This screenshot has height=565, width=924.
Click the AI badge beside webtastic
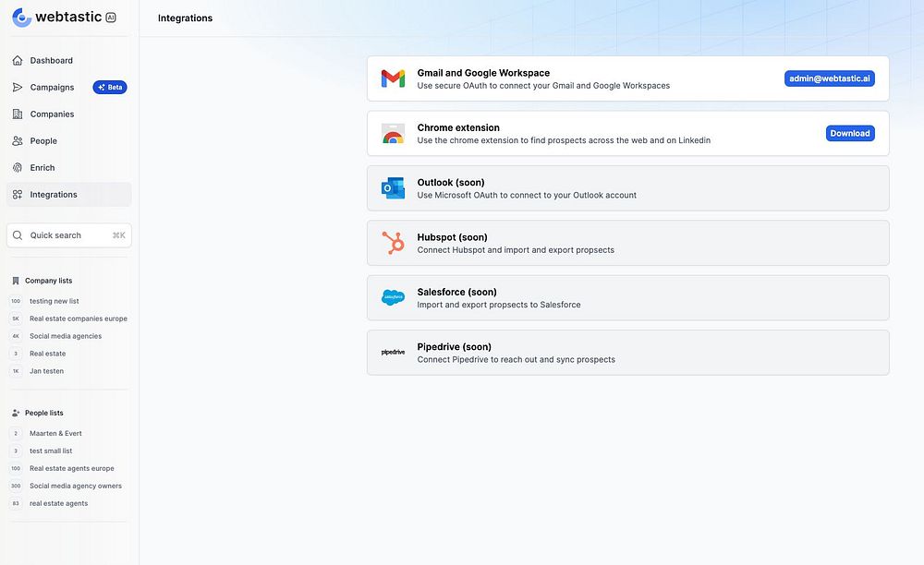coord(111,18)
